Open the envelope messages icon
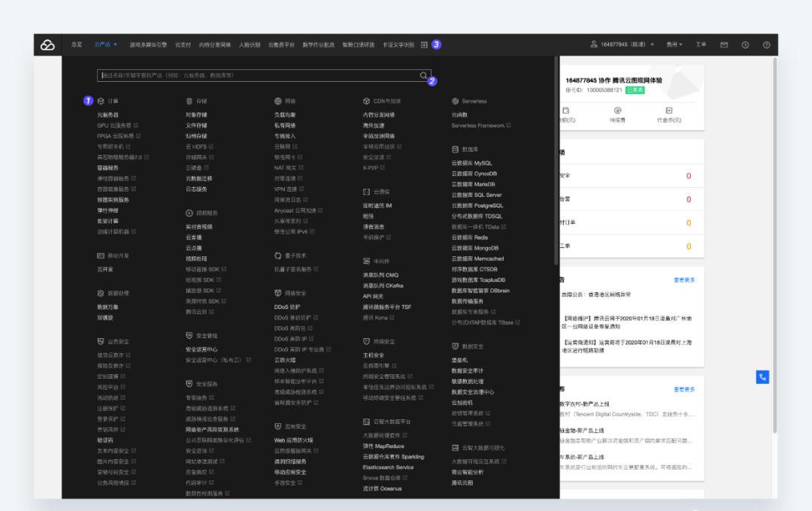Image resolution: width=812 pixels, height=511 pixels. click(724, 45)
